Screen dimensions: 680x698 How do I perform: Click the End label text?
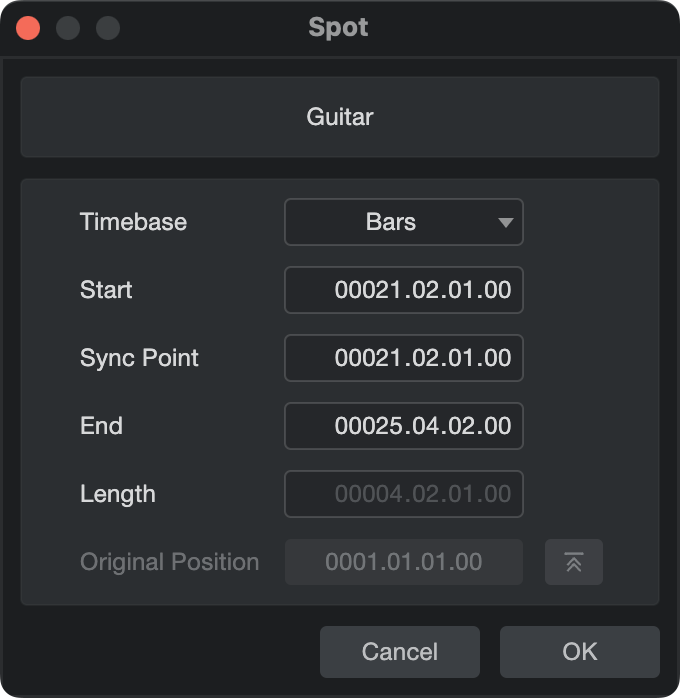101,426
